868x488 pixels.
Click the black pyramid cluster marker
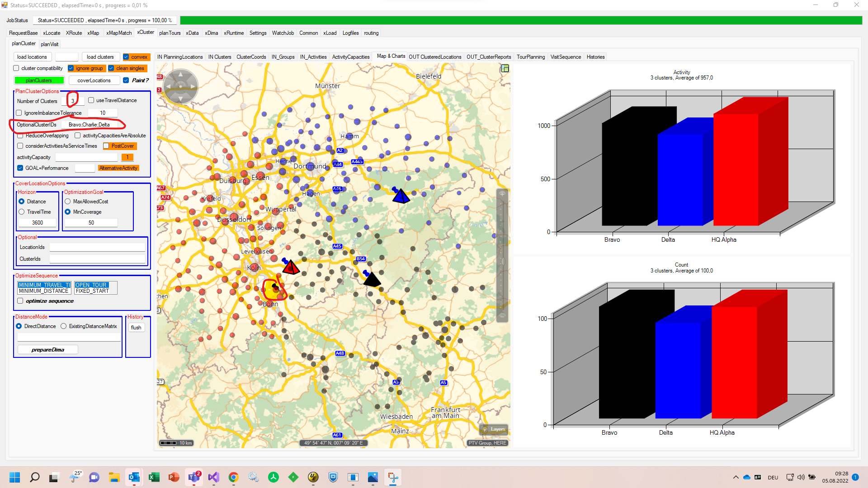(372, 279)
